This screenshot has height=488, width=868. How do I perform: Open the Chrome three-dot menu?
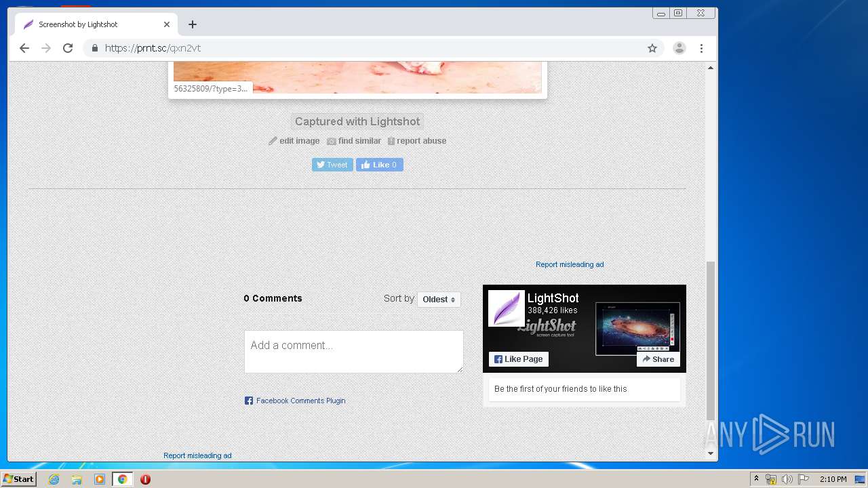(x=701, y=48)
